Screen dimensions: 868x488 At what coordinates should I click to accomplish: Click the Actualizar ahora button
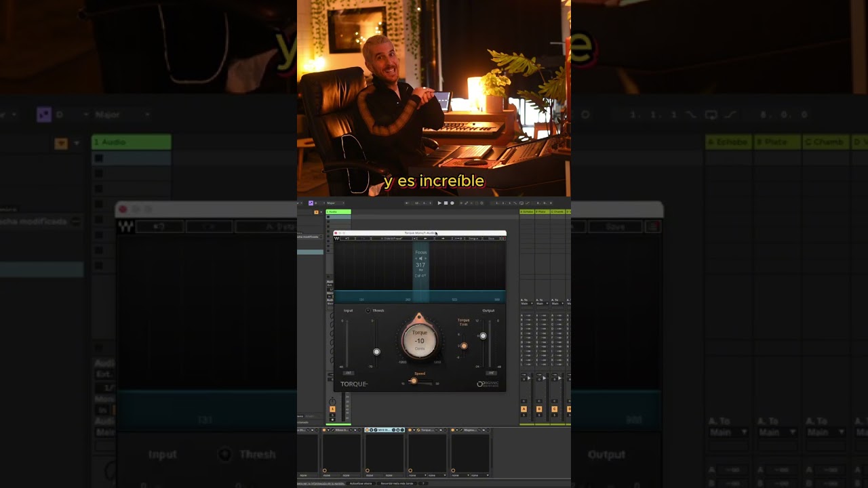[x=361, y=483]
